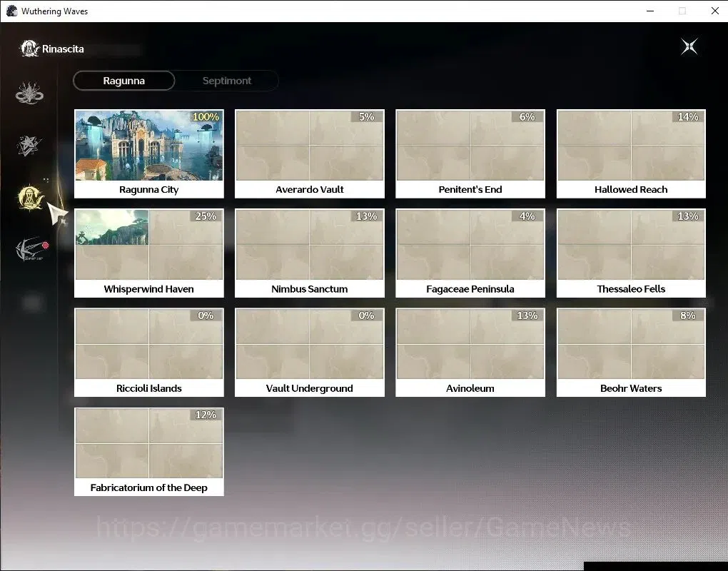Screen dimensions: 728x571
Task: Click the Rinascita region title text
Action: coord(63,49)
